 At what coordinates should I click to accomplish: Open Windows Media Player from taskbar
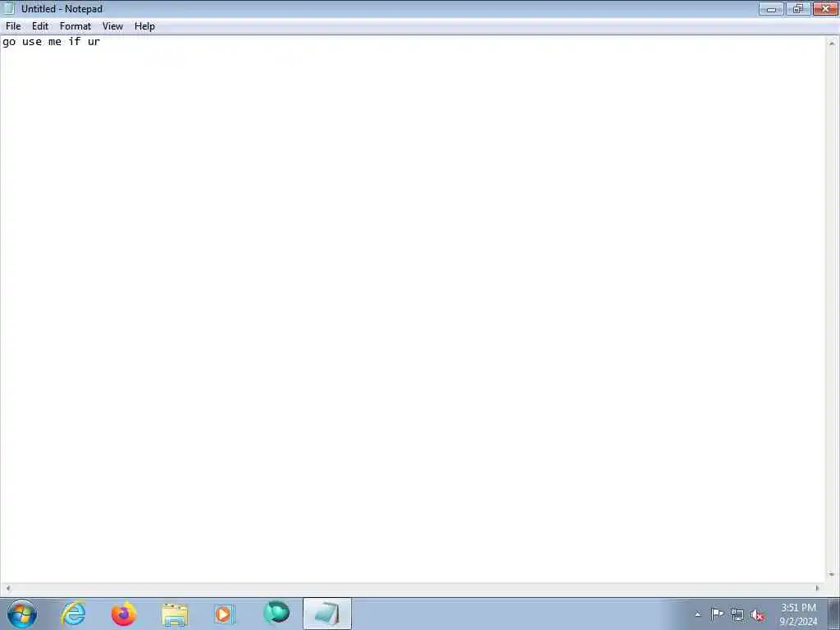225,614
